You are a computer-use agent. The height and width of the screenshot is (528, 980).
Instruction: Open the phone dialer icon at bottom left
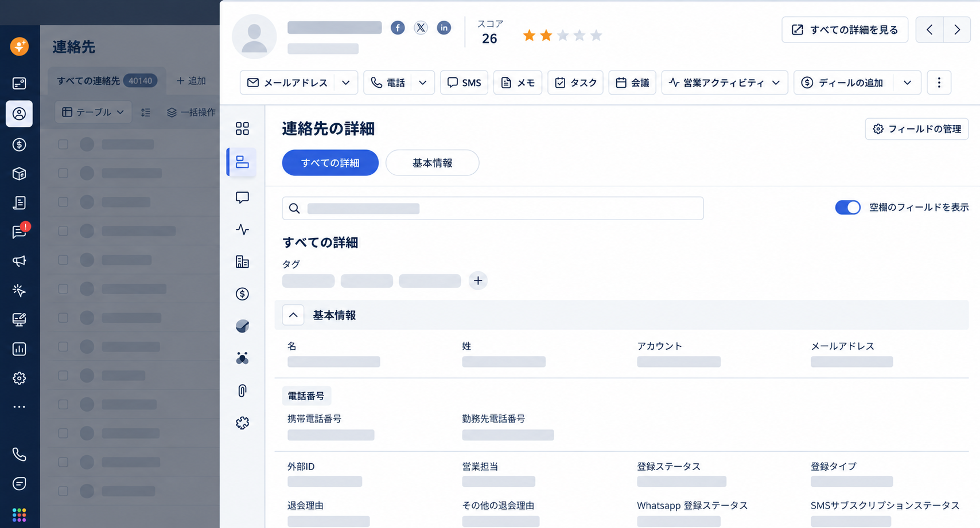pyautogui.click(x=19, y=455)
